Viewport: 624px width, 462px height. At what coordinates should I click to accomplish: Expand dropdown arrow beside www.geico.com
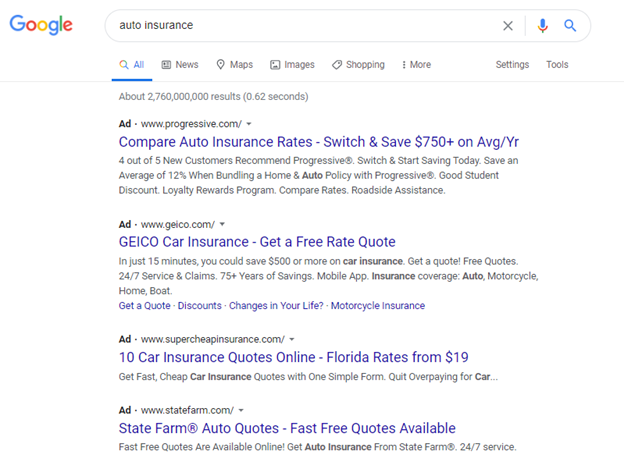[223, 224]
